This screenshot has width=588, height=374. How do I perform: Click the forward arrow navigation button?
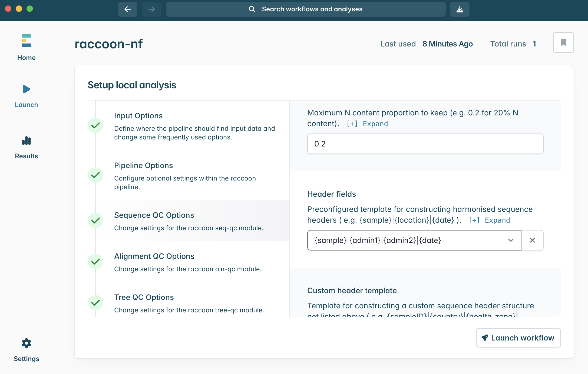(151, 9)
